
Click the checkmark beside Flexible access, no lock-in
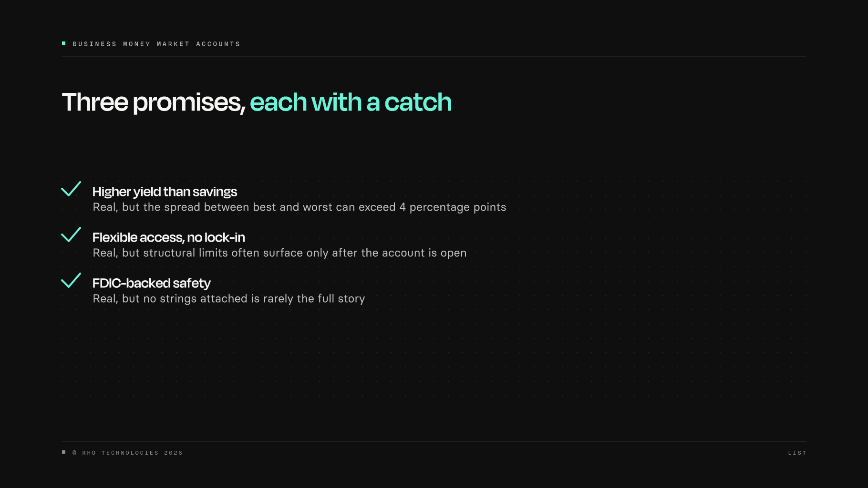coord(71,234)
